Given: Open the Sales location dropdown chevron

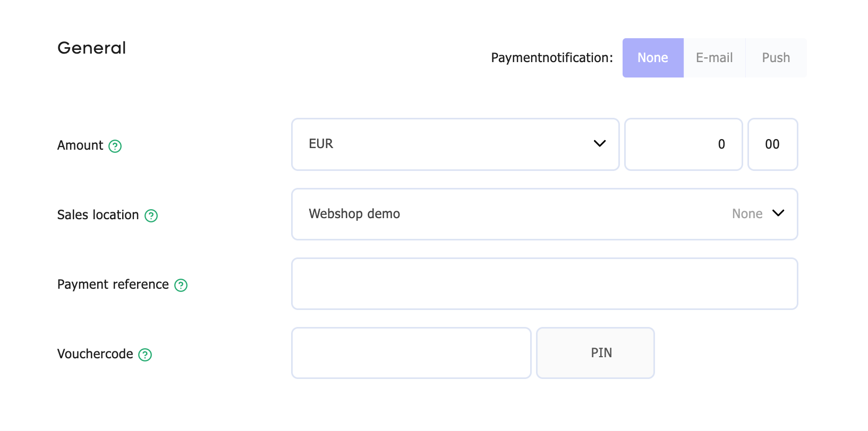Looking at the screenshot, I should coord(778,213).
